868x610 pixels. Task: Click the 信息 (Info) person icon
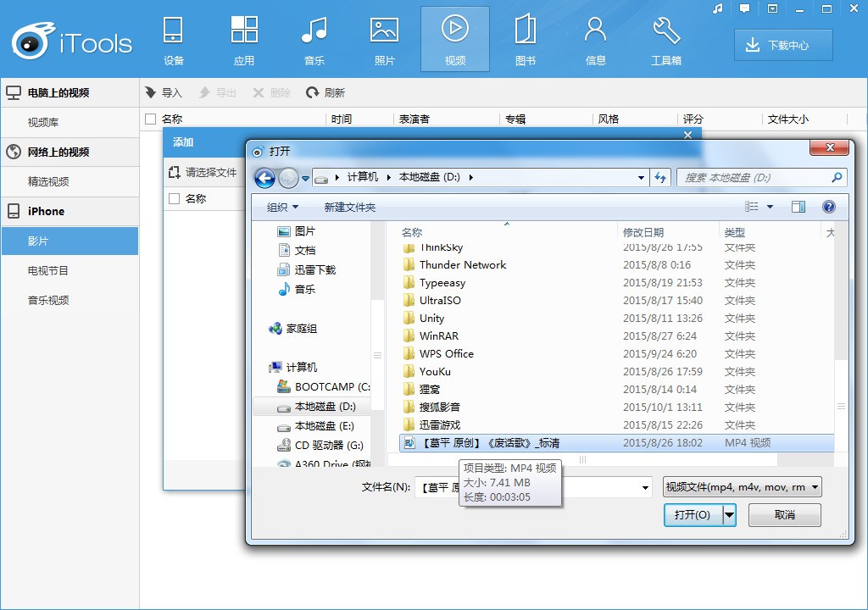pos(595,30)
